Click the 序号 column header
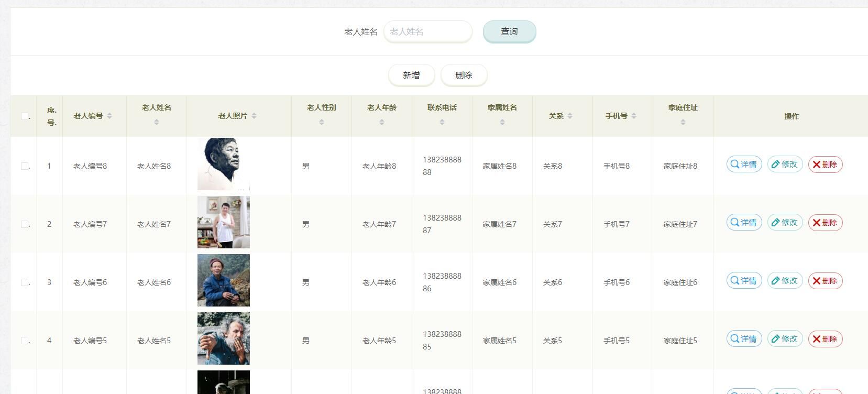The image size is (868, 394). tap(52, 116)
